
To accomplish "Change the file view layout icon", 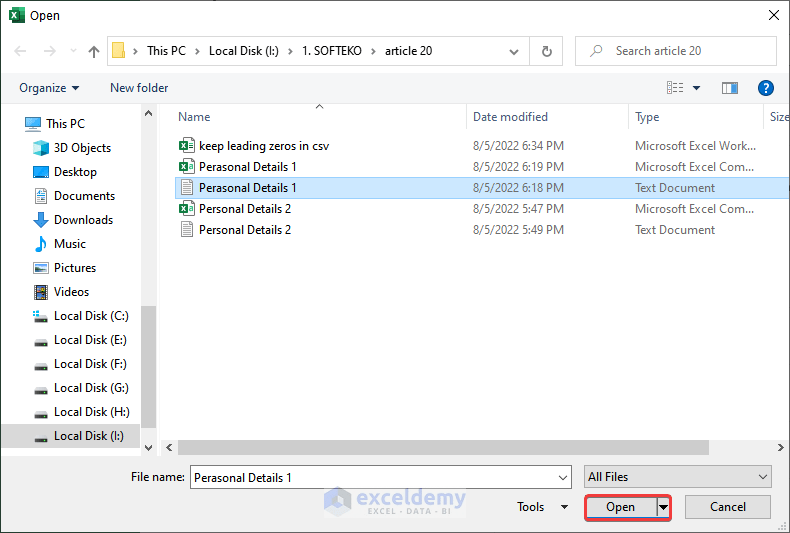I will pos(675,88).
